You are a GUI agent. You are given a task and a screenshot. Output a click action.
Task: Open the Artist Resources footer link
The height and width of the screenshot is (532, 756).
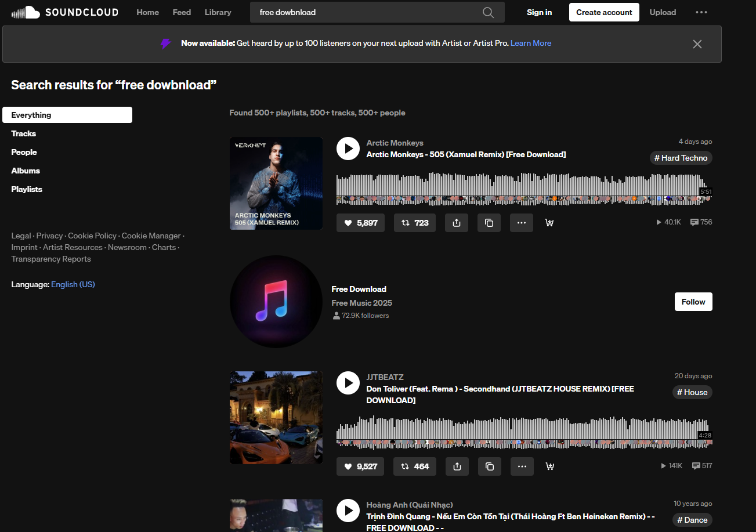[73, 247]
